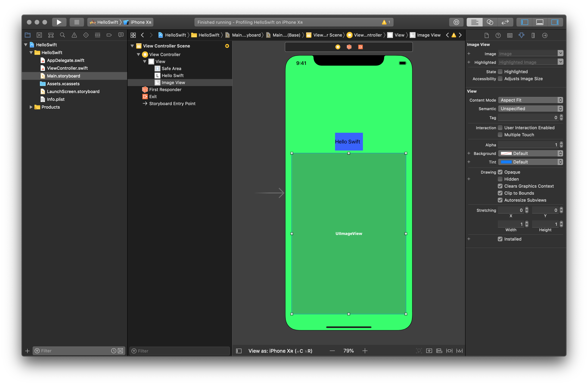Collapse the View Controller Scene disclosure triangle

point(132,46)
